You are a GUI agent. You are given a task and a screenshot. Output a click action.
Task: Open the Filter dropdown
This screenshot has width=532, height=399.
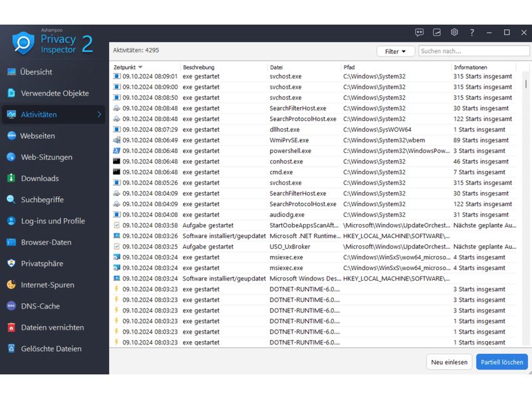[x=395, y=52]
